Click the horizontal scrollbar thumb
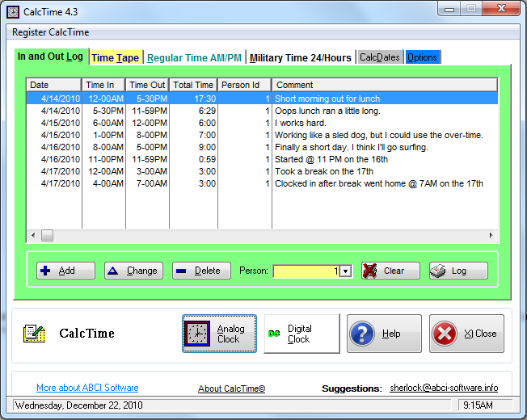Viewport: 527px width, 420px height. click(47, 235)
